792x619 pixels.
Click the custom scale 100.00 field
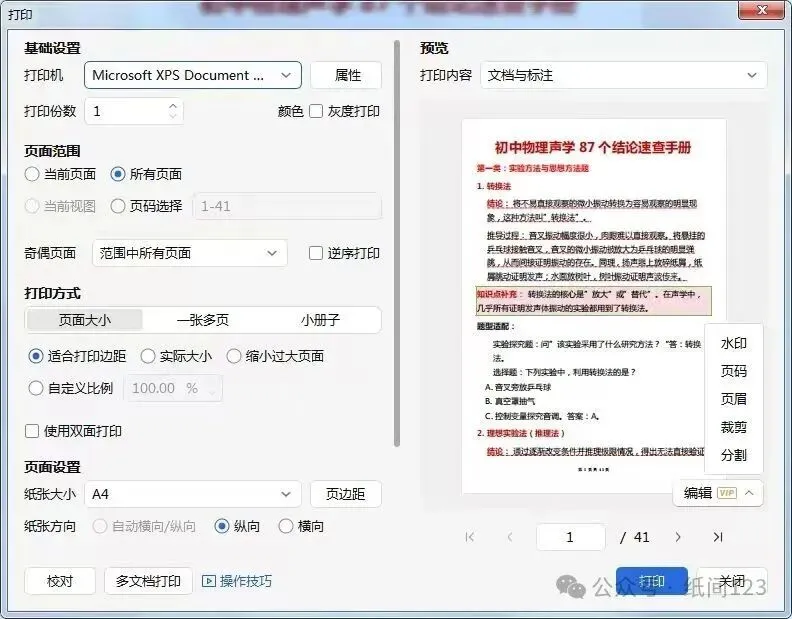coord(173,388)
